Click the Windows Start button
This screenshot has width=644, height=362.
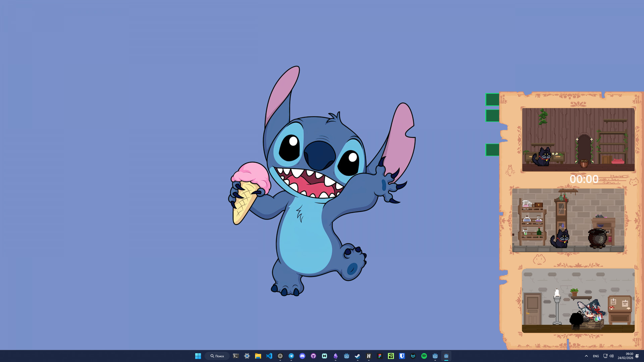coord(198,356)
